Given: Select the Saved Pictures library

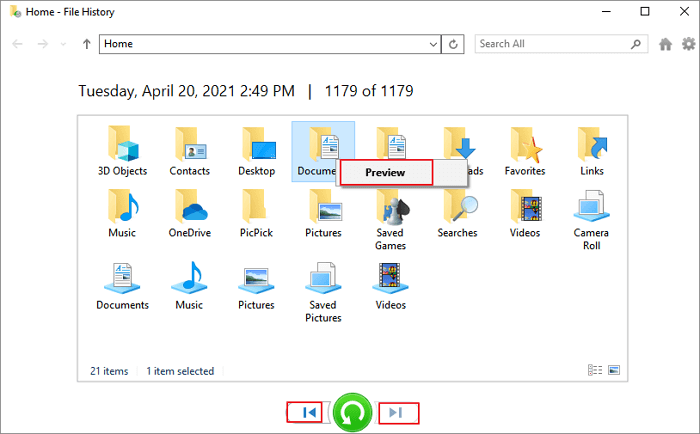Looking at the screenshot, I should (x=323, y=292).
